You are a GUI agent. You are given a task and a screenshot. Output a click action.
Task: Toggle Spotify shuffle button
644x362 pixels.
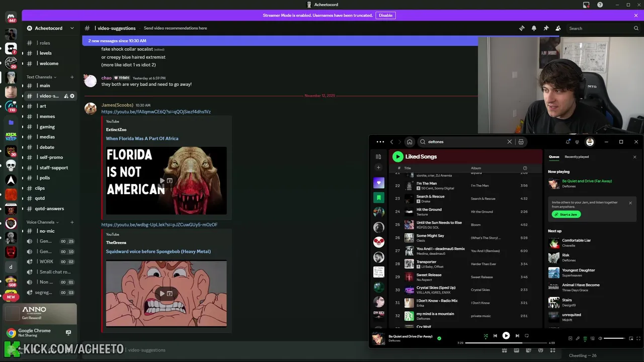[x=486, y=336]
